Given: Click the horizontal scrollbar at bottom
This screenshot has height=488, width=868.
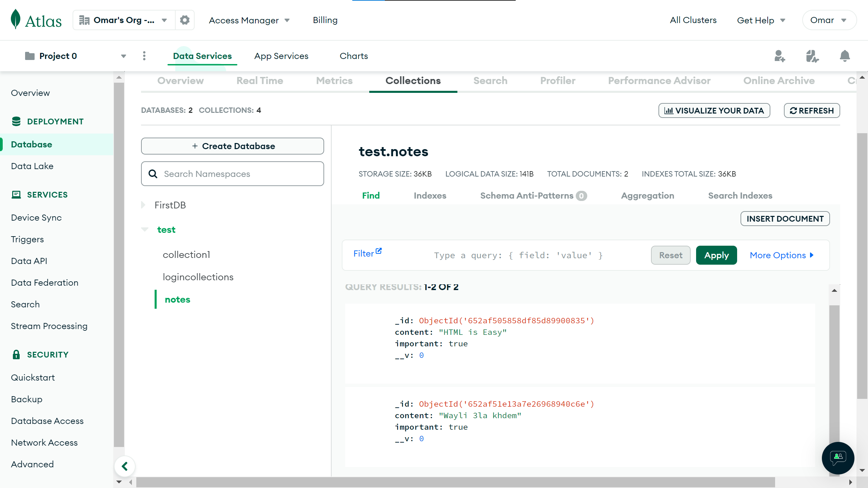Looking at the screenshot, I should coord(455,482).
